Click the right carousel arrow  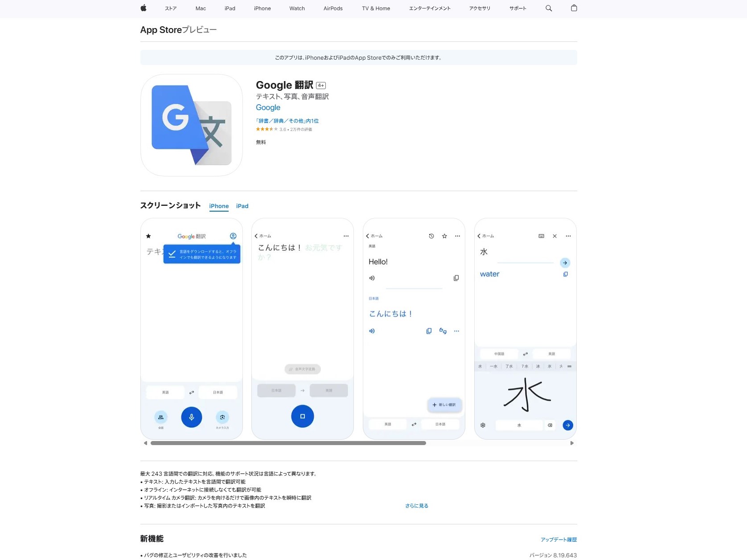572,443
